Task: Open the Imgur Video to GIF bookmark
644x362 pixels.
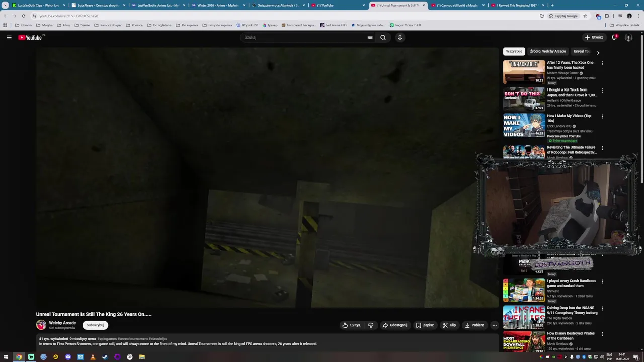Action: pos(406,25)
